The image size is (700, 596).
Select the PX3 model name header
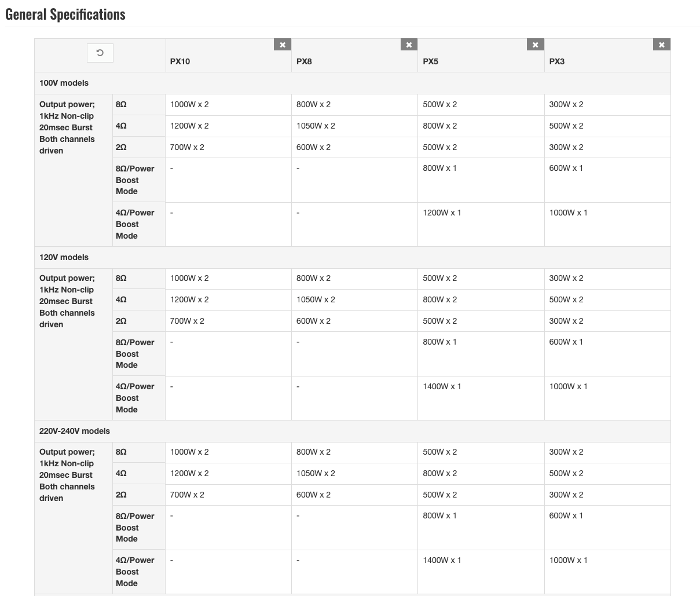click(x=556, y=61)
